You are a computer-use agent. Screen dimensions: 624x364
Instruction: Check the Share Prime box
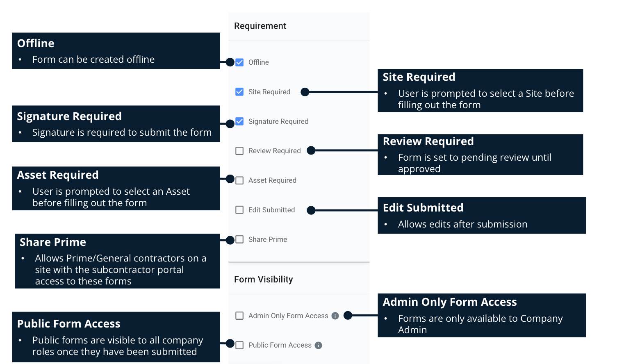(x=239, y=239)
